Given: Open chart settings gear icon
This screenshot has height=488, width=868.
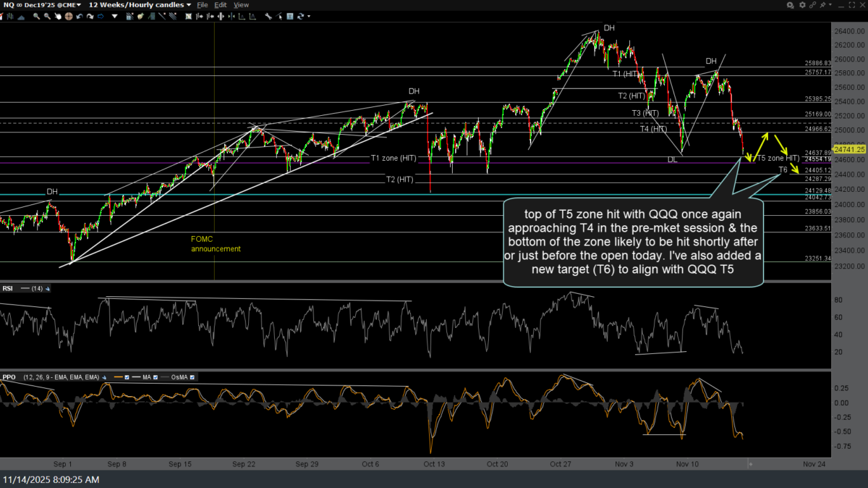Looking at the screenshot, I should (x=801, y=5).
